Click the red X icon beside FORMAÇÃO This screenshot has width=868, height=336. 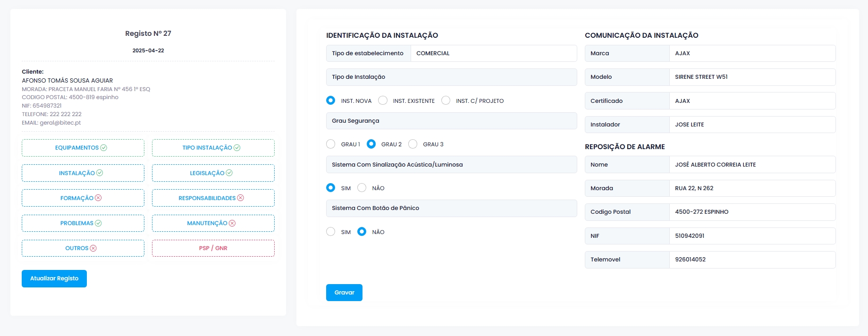pyautogui.click(x=98, y=198)
